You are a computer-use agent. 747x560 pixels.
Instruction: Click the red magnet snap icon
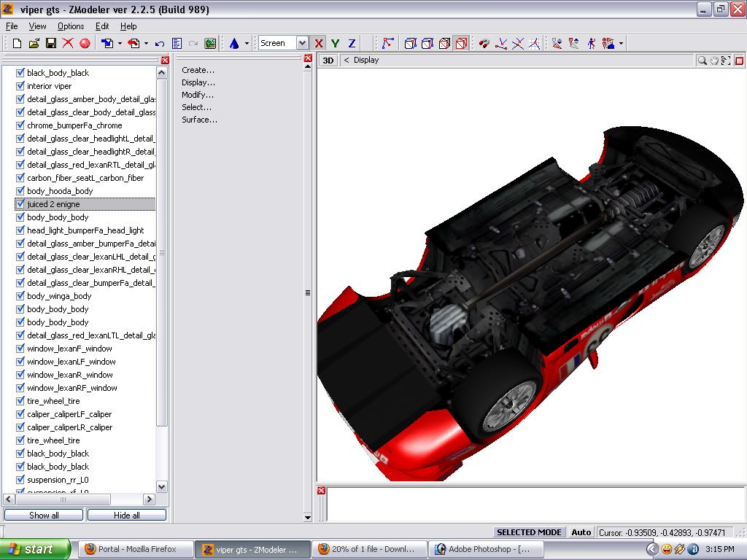click(484, 44)
